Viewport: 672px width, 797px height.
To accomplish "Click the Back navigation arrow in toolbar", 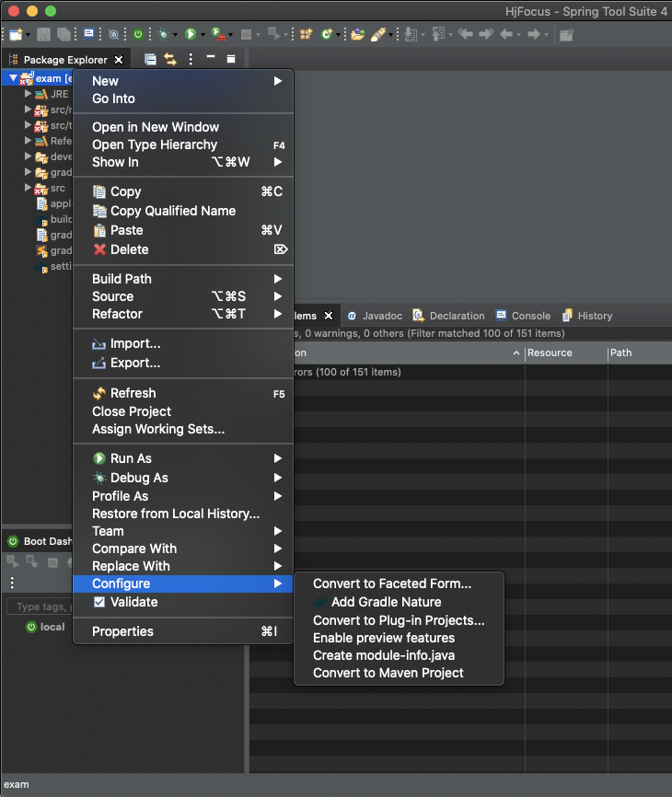I will (x=505, y=35).
